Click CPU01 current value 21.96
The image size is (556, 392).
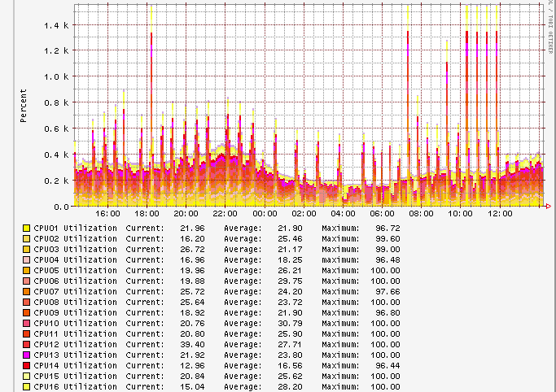click(192, 228)
